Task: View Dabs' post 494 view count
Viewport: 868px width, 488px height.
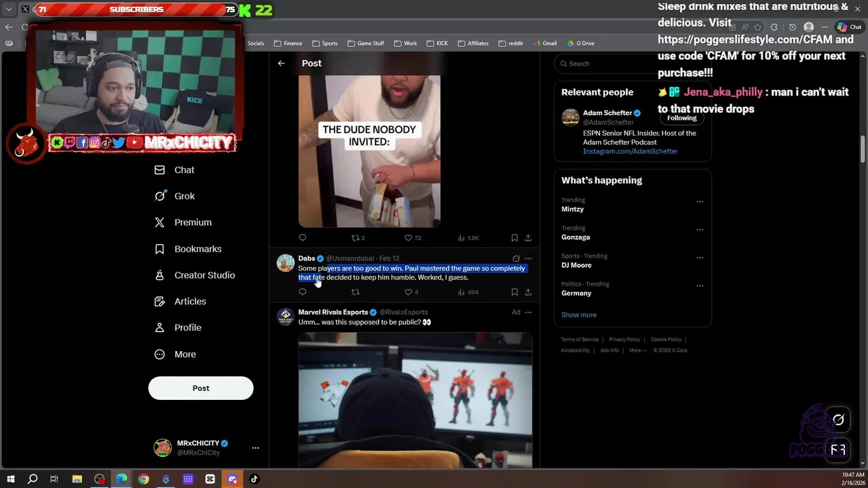Action: pos(469,292)
